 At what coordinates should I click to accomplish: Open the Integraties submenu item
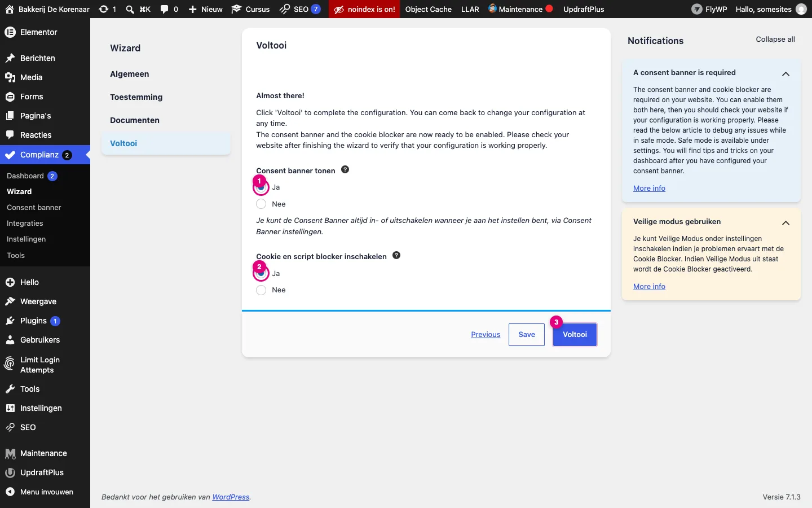pyautogui.click(x=25, y=223)
